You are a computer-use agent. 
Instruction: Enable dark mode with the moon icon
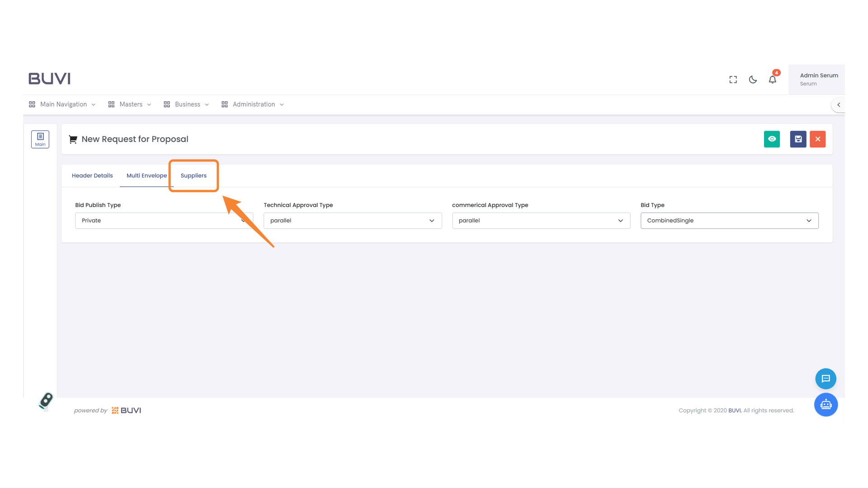(753, 80)
